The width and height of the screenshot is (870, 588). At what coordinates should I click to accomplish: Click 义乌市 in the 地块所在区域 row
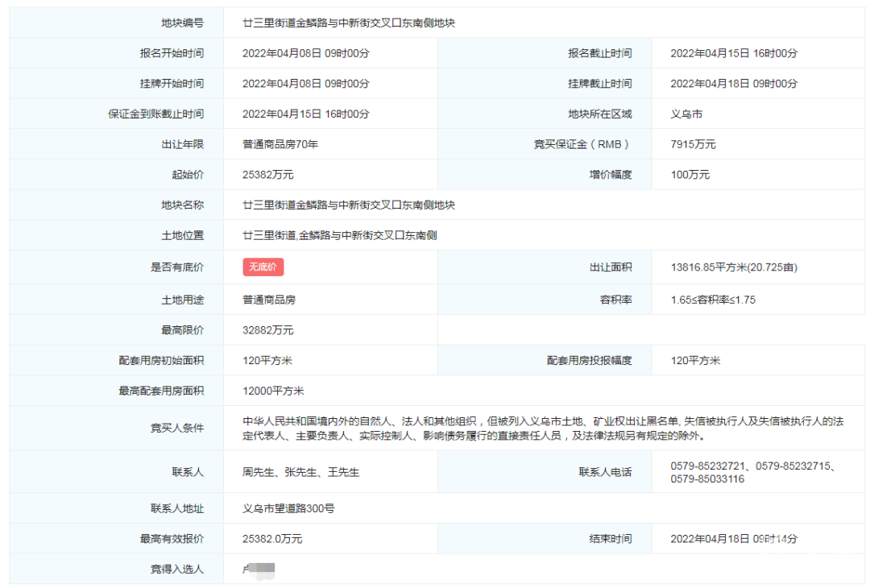[686, 114]
